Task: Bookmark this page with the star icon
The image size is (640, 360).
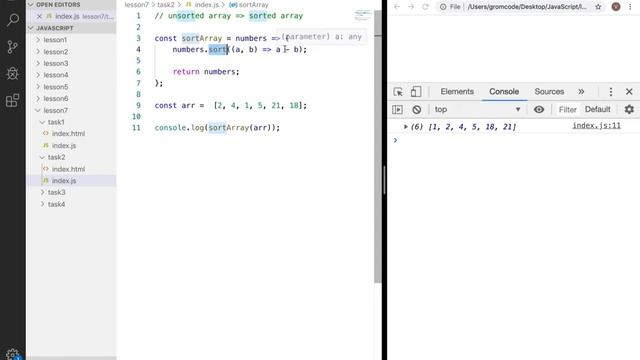Action: (x=598, y=7)
